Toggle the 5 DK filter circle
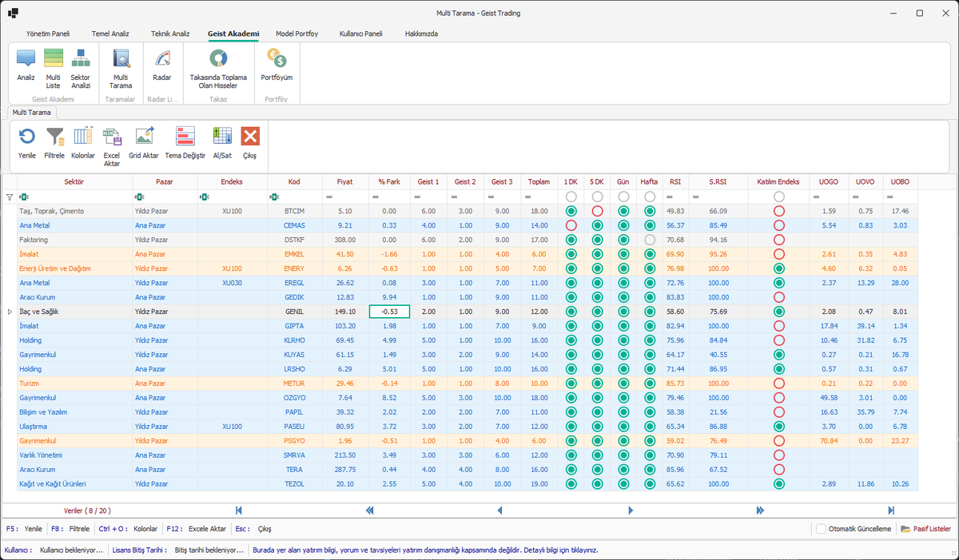Screen dimensions: 959x560 [597, 197]
